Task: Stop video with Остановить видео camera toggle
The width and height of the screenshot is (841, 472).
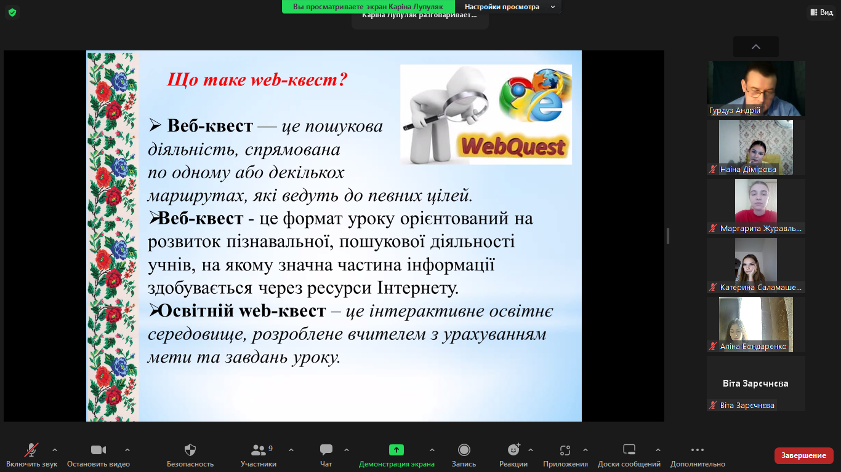Action: pos(98,451)
